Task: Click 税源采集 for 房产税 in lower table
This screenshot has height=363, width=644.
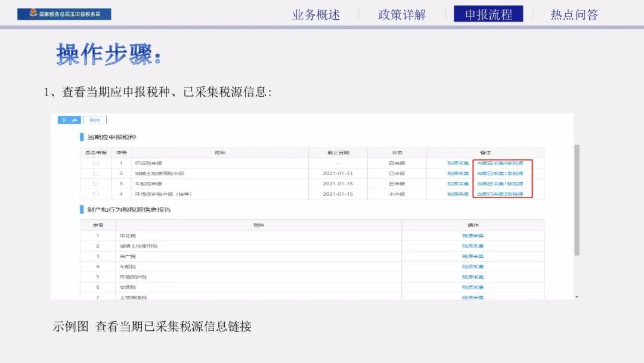Action: click(473, 257)
